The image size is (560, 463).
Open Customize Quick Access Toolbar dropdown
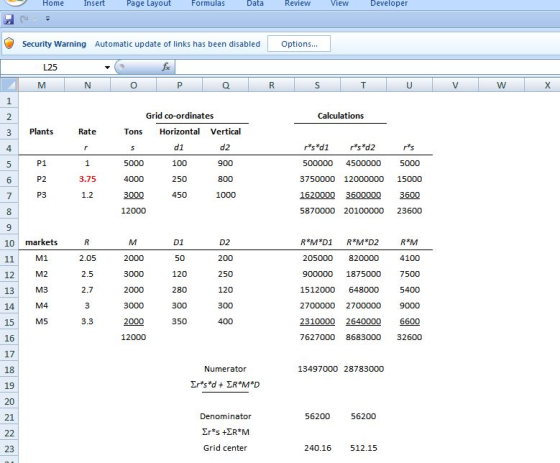[x=48, y=19]
